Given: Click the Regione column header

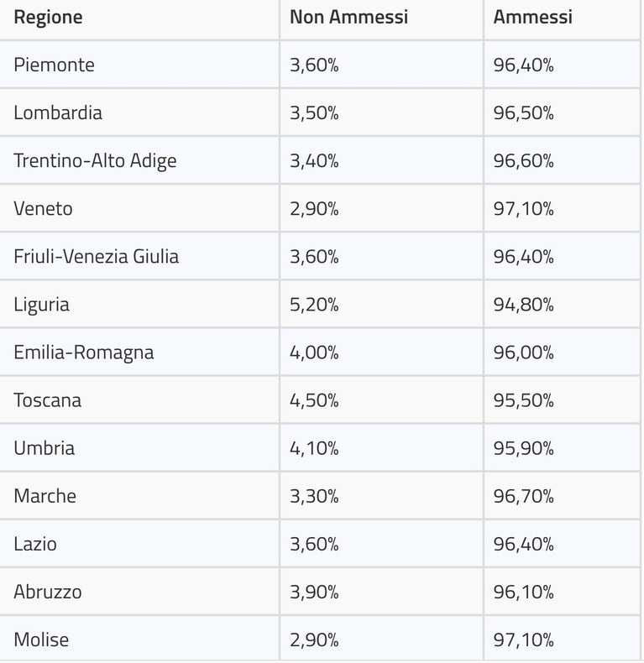Looking at the screenshot, I should click(x=48, y=18).
